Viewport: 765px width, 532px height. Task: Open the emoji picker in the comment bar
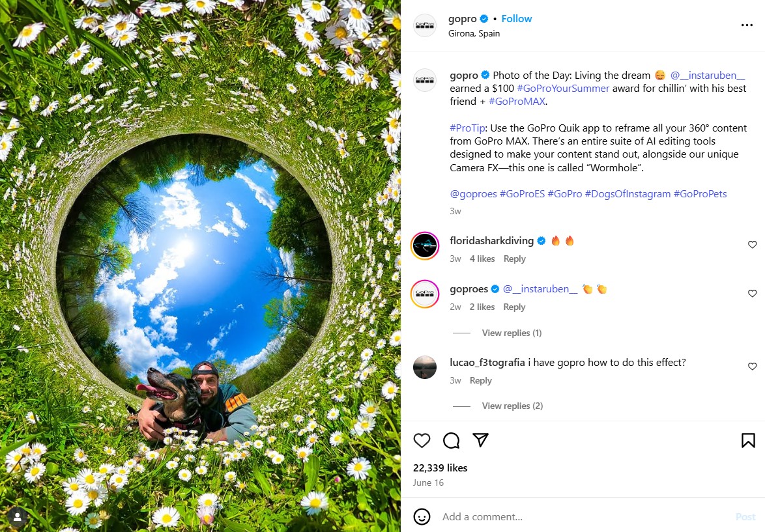tap(422, 516)
